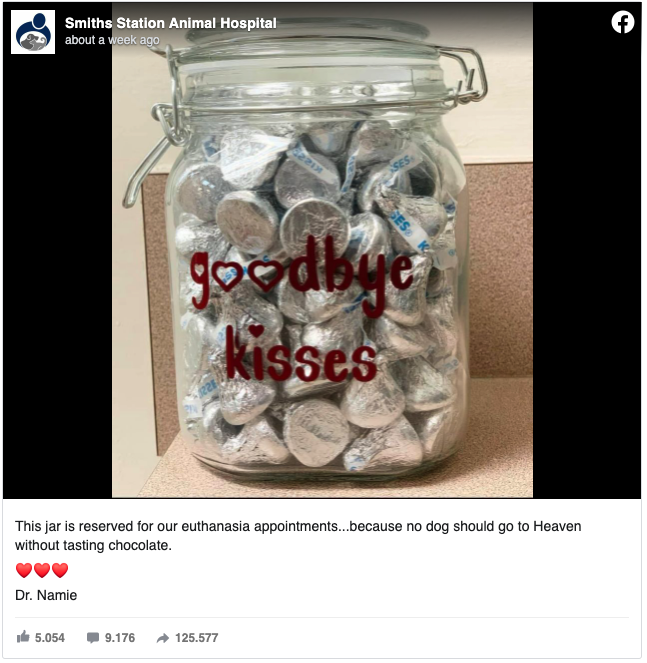Click the Dr. Namie signature text
647x663 pixels.
(46, 595)
